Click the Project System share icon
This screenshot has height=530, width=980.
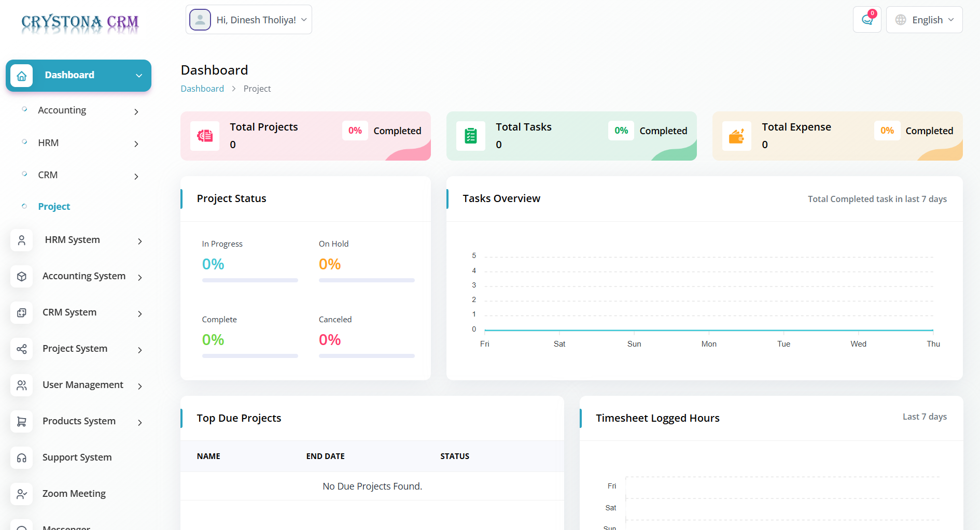pyautogui.click(x=22, y=349)
